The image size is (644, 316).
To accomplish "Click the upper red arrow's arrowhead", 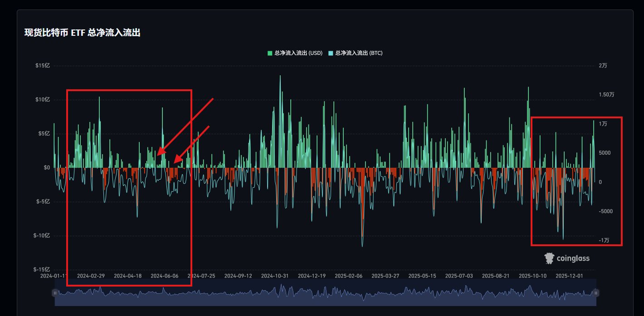I will point(161,153).
